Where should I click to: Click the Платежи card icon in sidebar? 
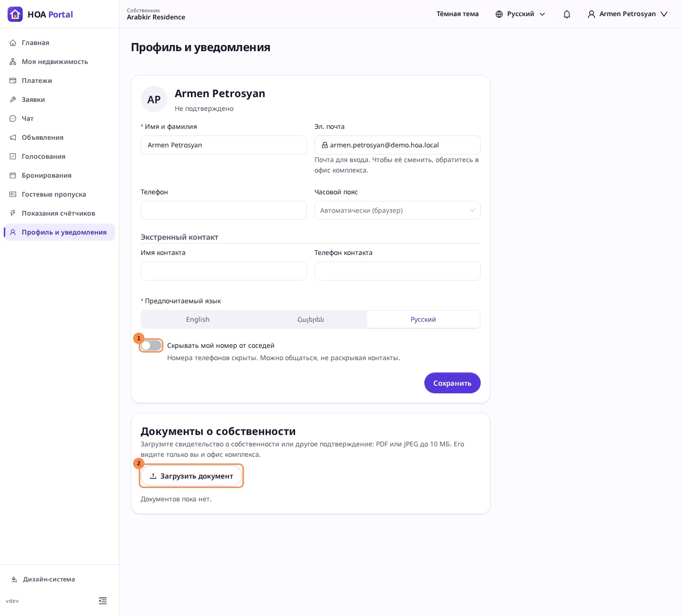coord(13,81)
